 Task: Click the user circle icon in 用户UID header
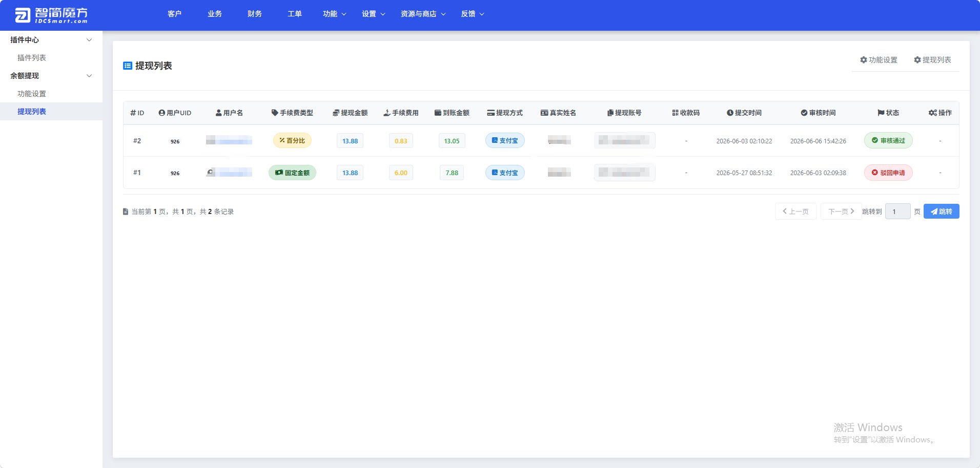pyautogui.click(x=162, y=113)
